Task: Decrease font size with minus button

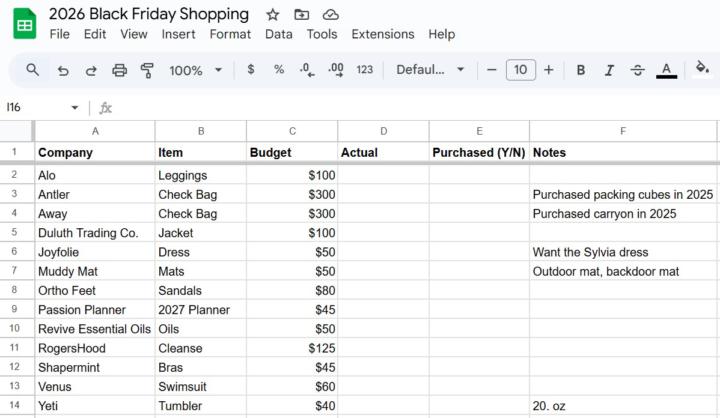Action: click(x=491, y=70)
